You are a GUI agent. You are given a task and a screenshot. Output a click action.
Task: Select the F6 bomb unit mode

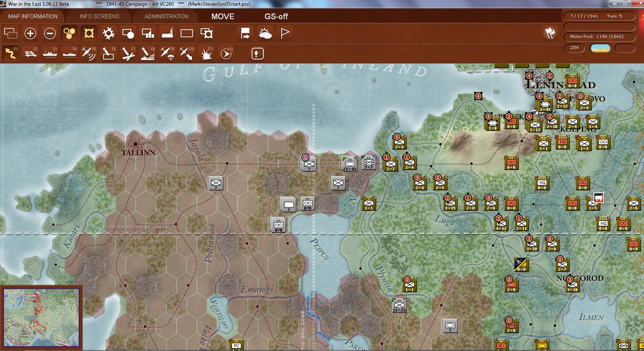(x=108, y=53)
